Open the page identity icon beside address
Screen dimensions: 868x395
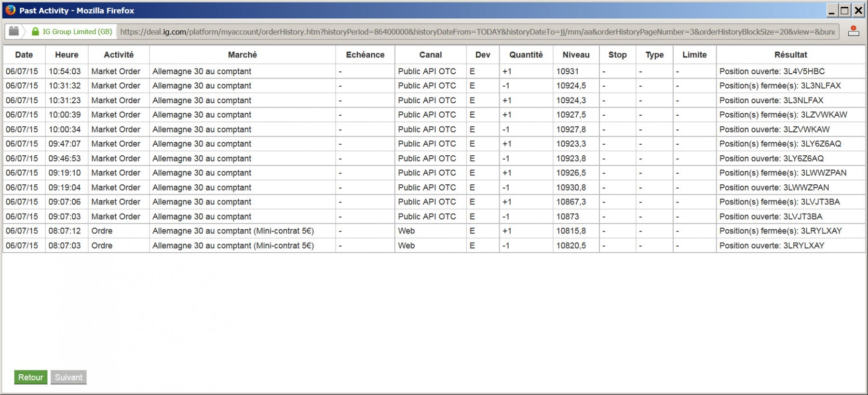click(14, 31)
